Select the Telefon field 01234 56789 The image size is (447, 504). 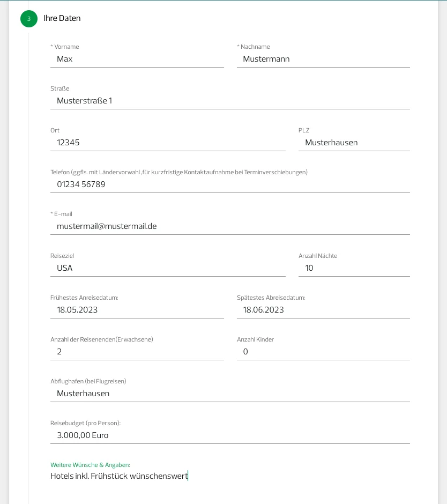[x=230, y=184]
